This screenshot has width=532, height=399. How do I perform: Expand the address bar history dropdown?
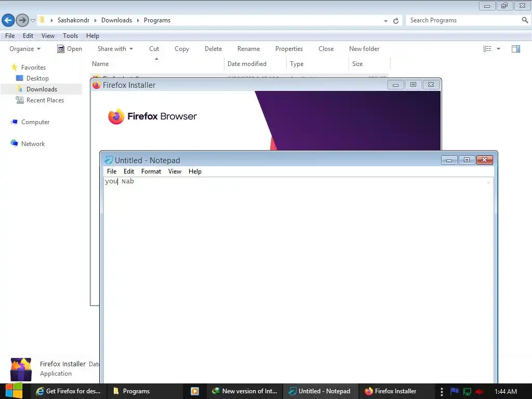(x=385, y=21)
